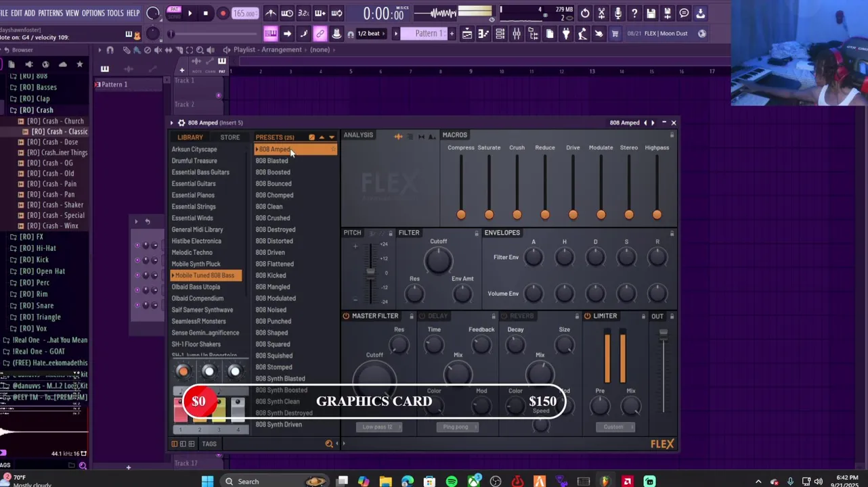This screenshot has width=868, height=487.
Task: Click the filter Cutoff knob
Action: click(x=438, y=260)
